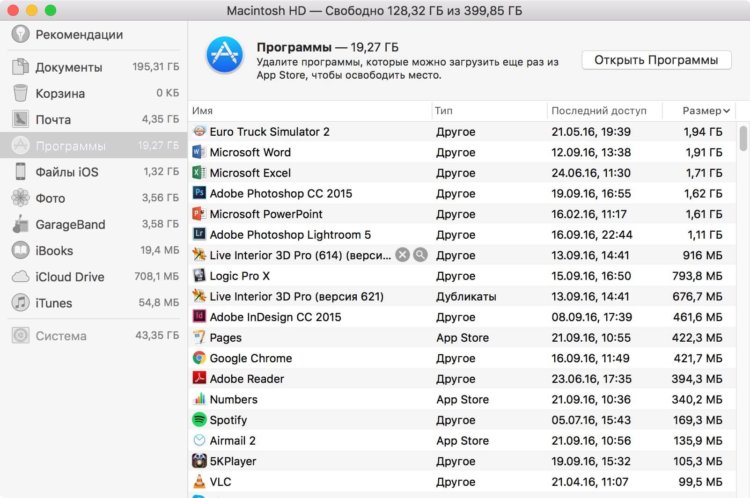Select the Euro Truck Simulator 2 row name

click(269, 132)
